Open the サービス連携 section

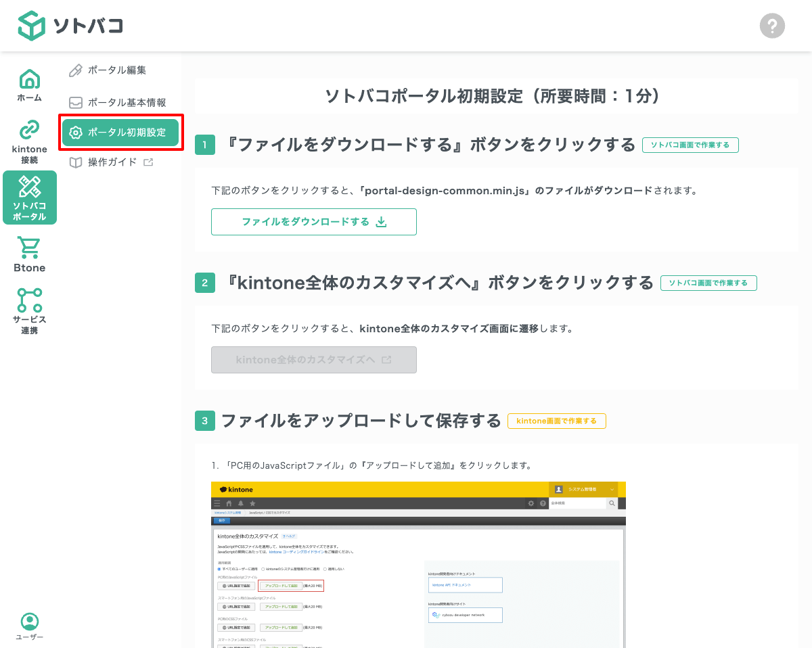tap(29, 311)
